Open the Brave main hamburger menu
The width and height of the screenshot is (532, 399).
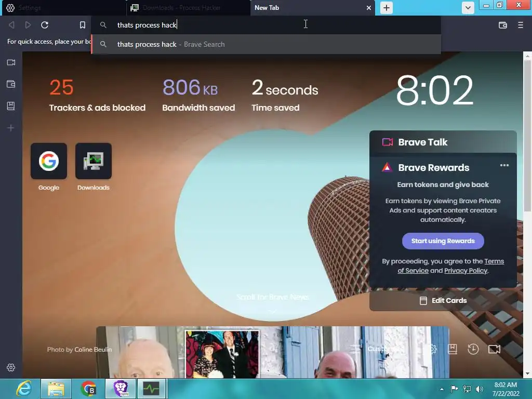click(521, 25)
